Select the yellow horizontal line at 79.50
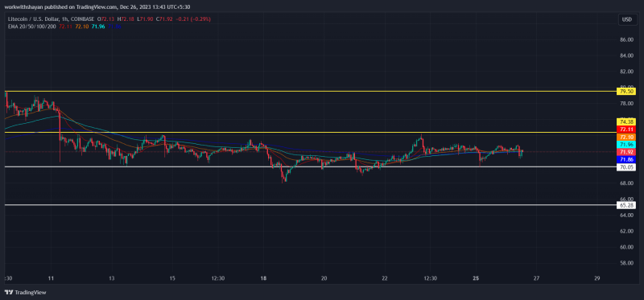644x300 pixels. coord(311,91)
